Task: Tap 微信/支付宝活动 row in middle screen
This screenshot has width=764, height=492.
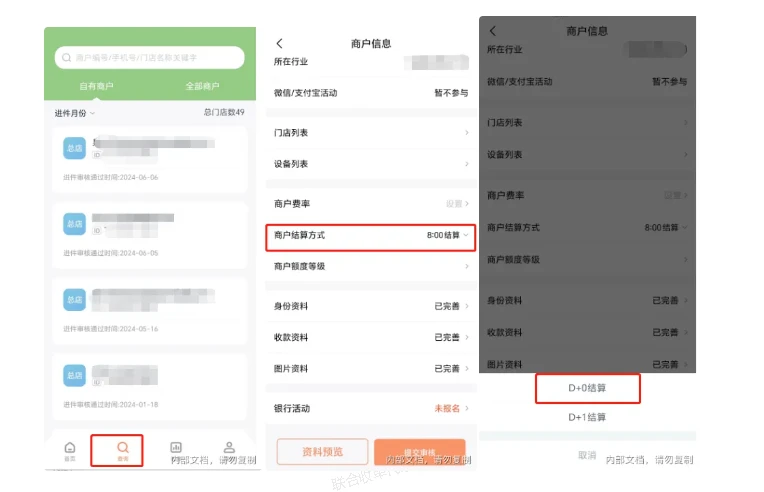Action: 371,93
